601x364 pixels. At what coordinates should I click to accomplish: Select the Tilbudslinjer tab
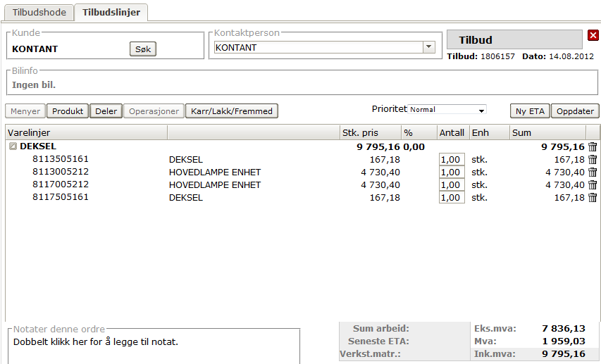click(111, 12)
